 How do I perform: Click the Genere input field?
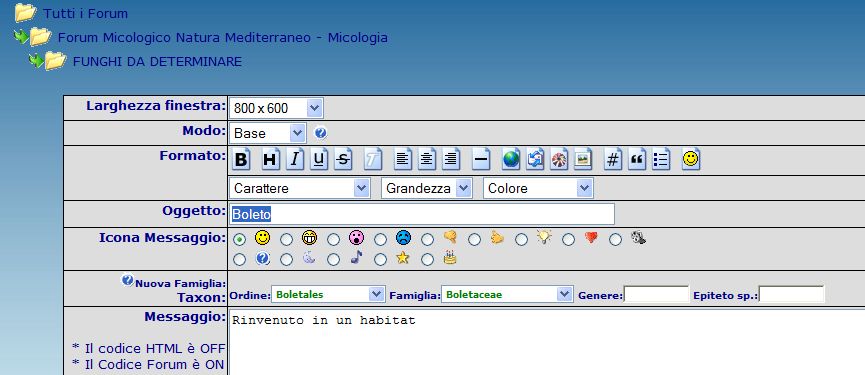pyautogui.click(x=656, y=294)
